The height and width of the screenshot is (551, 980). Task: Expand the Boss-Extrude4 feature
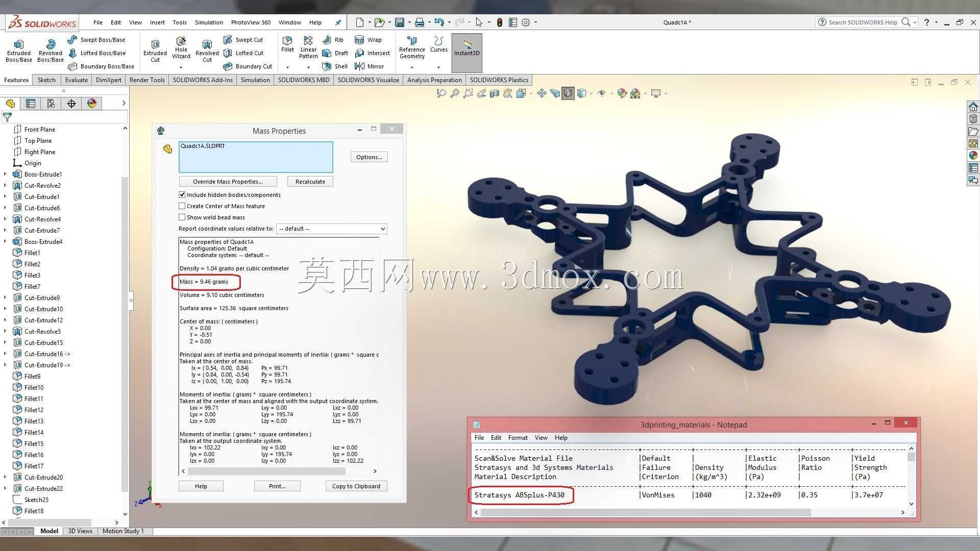coord(5,242)
